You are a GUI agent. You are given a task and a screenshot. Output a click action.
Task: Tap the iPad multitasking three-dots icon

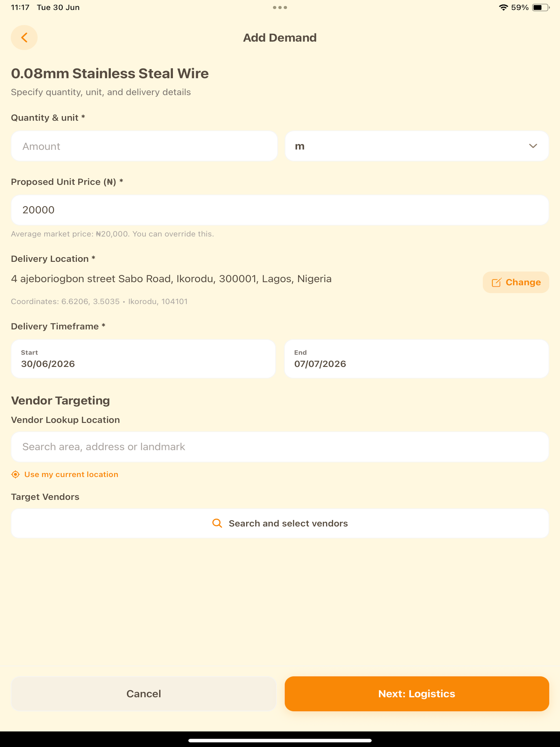pyautogui.click(x=280, y=7)
